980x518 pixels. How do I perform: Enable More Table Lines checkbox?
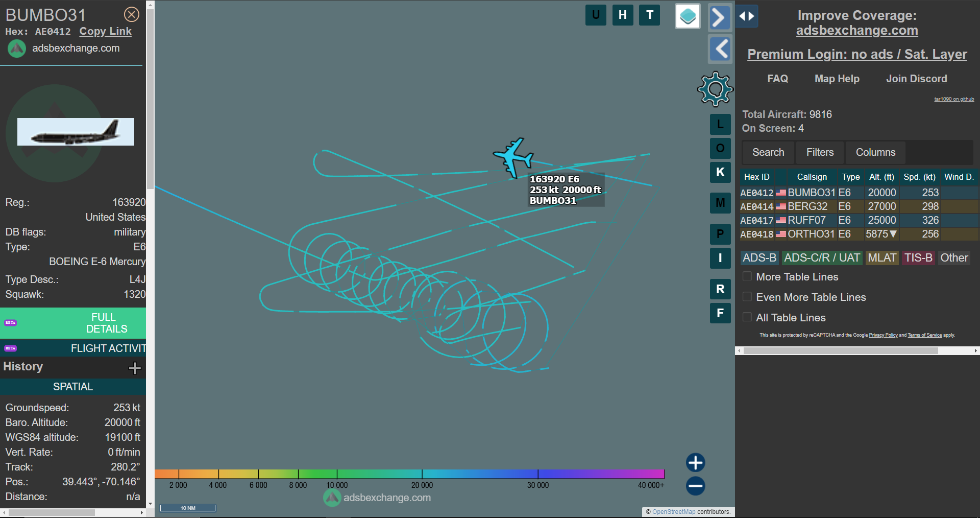(x=747, y=276)
